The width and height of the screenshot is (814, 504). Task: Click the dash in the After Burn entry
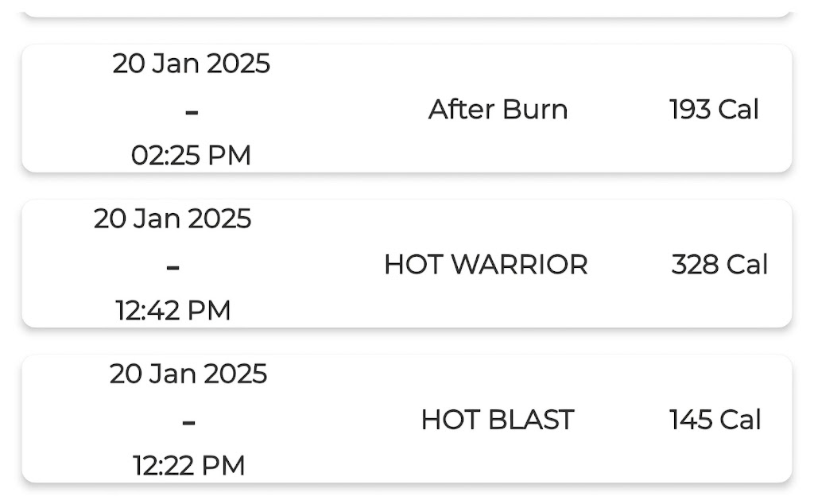tap(191, 112)
